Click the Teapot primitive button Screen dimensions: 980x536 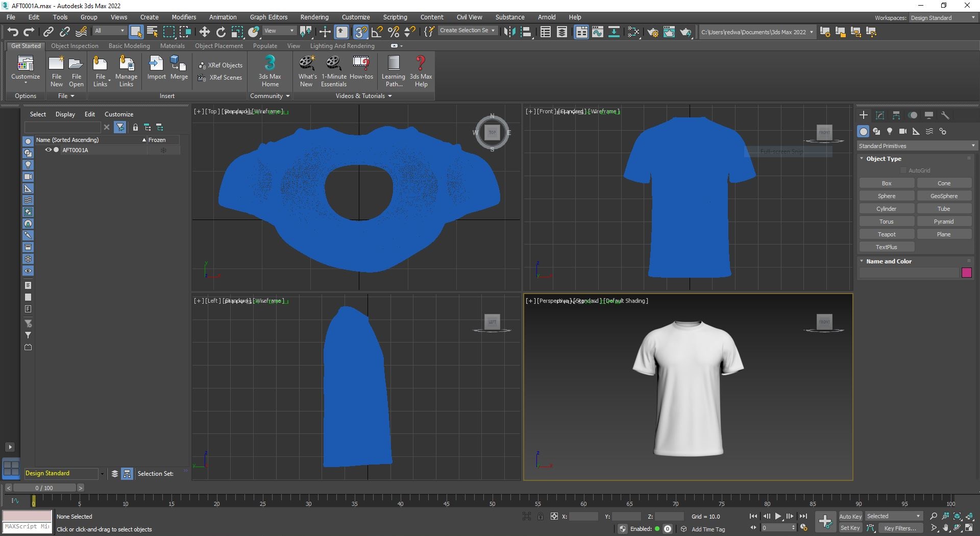click(x=886, y=234)
